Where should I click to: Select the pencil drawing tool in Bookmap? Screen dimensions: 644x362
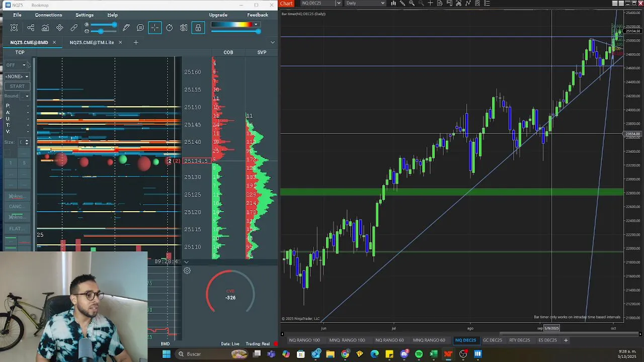coord(126,28)
